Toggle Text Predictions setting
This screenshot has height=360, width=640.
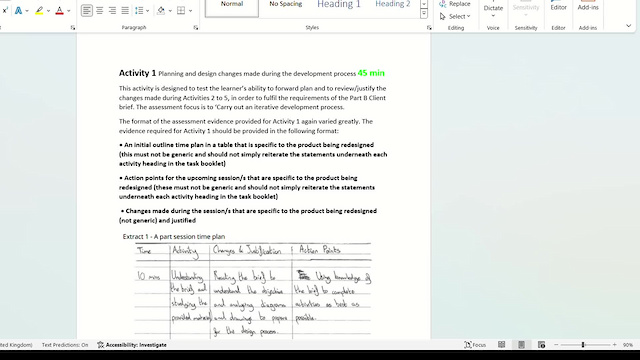[x=65, y=345]
